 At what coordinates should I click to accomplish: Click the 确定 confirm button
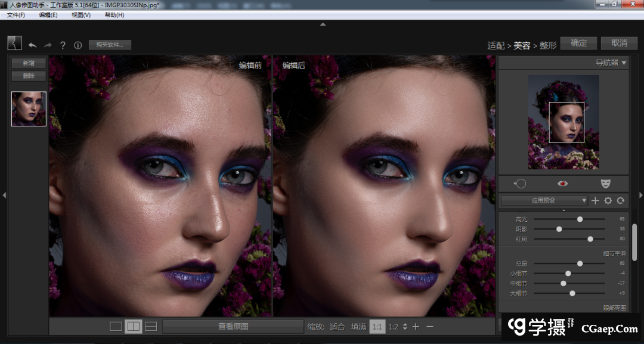[x=578, y=43]
